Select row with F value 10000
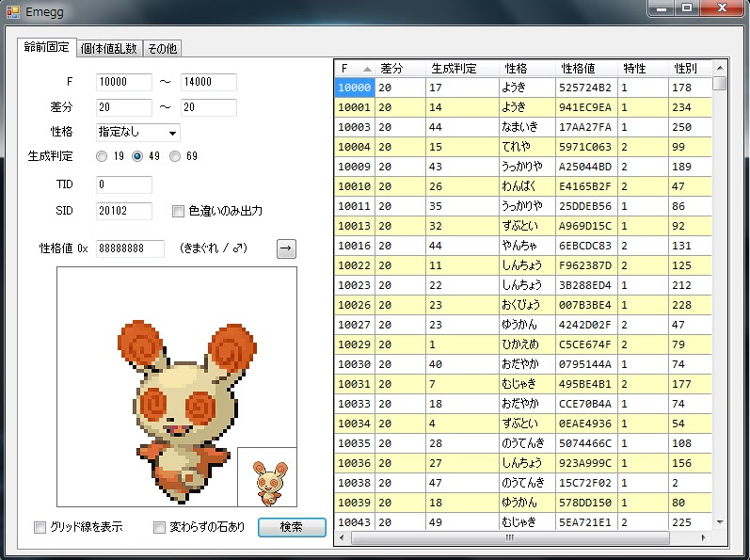 (x=523, y=88)
